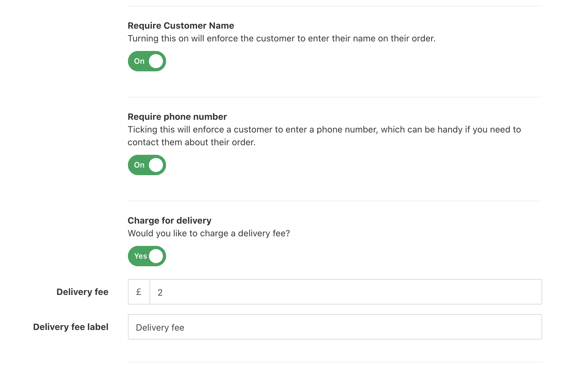Viewport: 588px width, 365px height.
Task: Click the "Yes" text inside delivery toggle
Action: click(x=140, y=256)
